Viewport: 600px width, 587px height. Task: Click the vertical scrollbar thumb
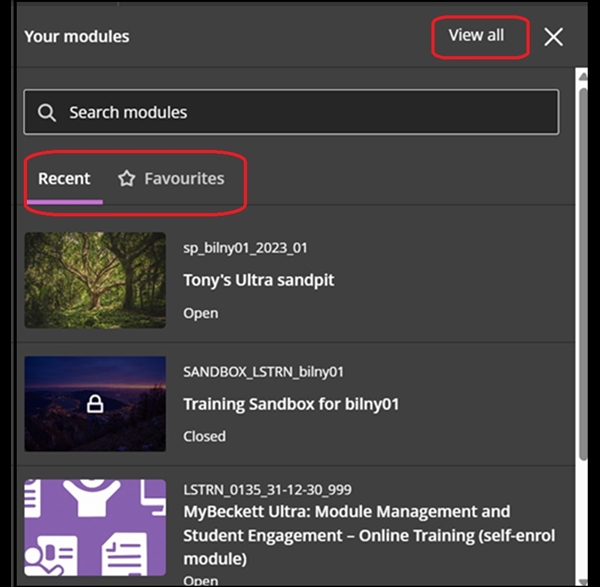tap(583, 274)
